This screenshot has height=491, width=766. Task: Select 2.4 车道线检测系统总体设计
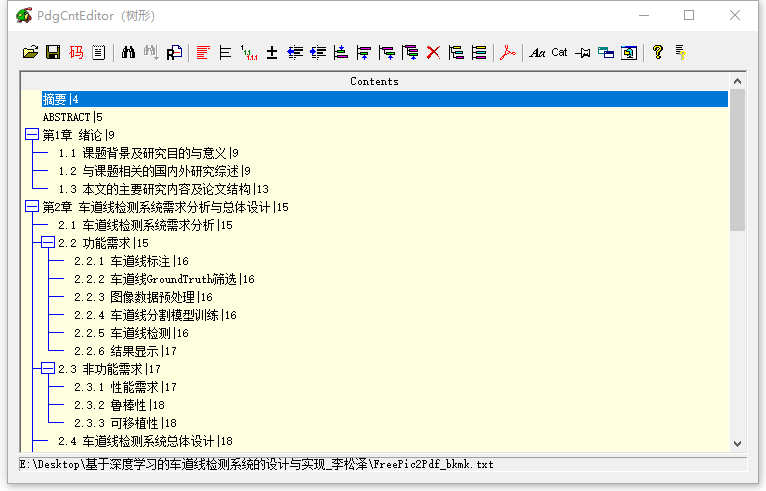tap(145, 441)
